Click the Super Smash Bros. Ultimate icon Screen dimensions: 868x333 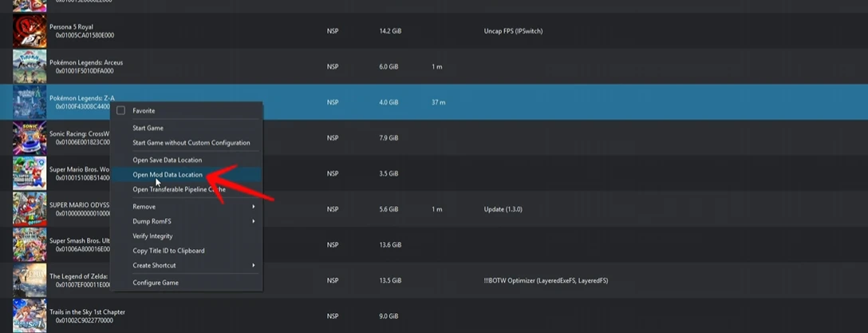tap(30, 244)
